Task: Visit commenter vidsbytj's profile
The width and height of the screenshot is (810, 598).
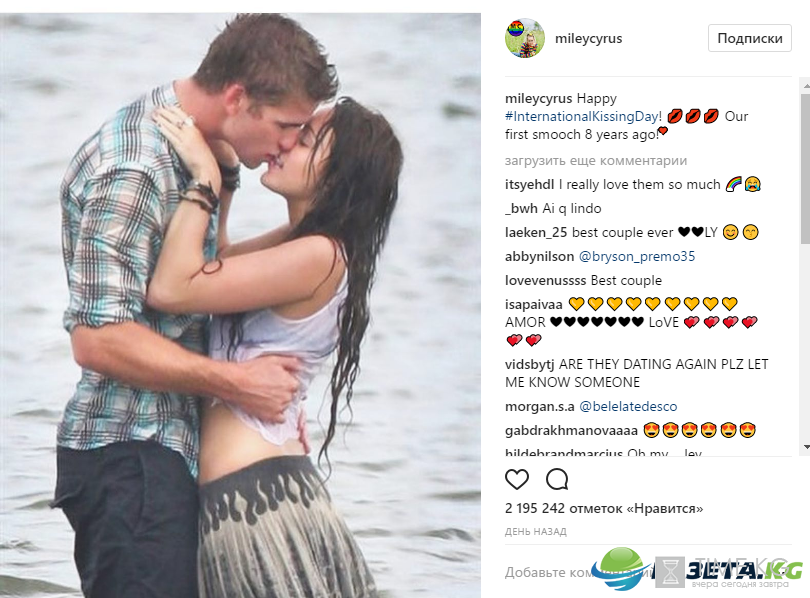Action: [529, 364]
